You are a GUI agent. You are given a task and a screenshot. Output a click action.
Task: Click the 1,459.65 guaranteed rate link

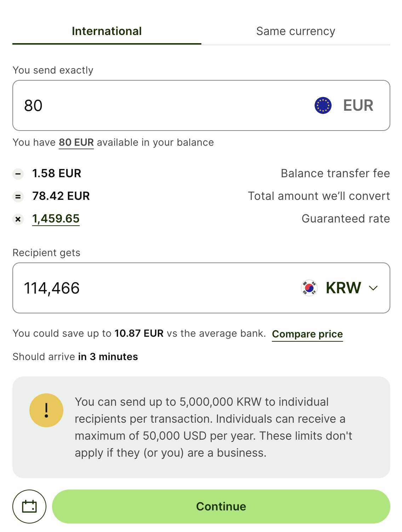point(56,219)
